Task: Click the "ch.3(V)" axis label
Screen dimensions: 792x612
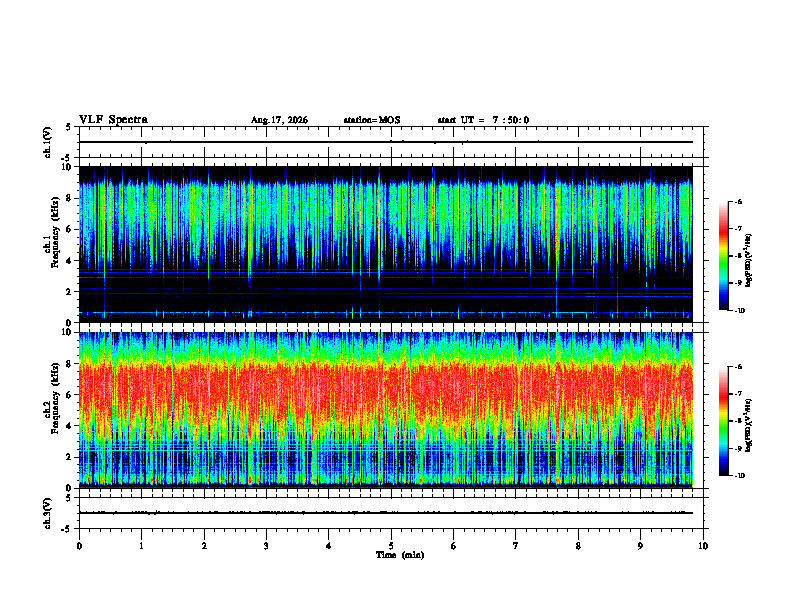Action: tap(47, 513)
